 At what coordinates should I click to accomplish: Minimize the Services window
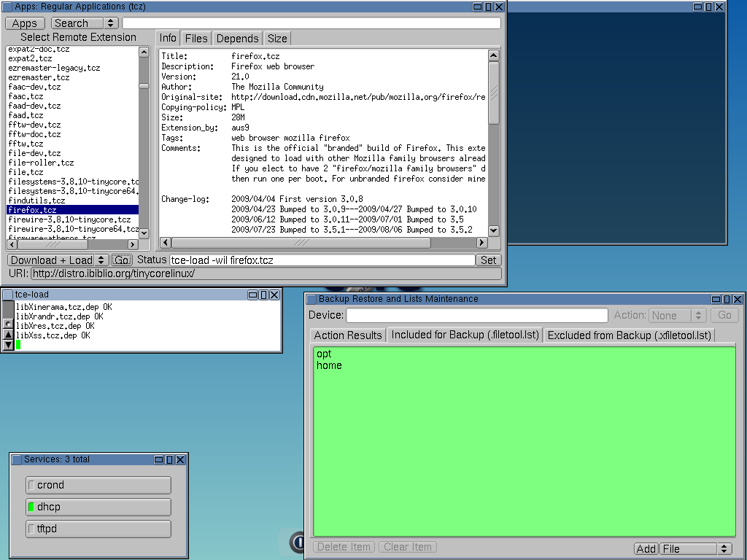click(x=158, y=459)
